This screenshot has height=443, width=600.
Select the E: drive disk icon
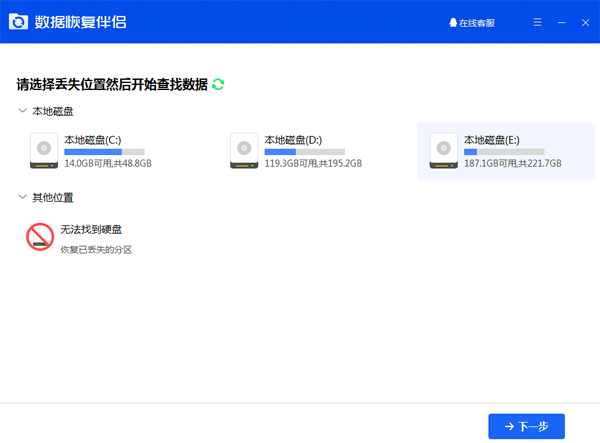442,150
